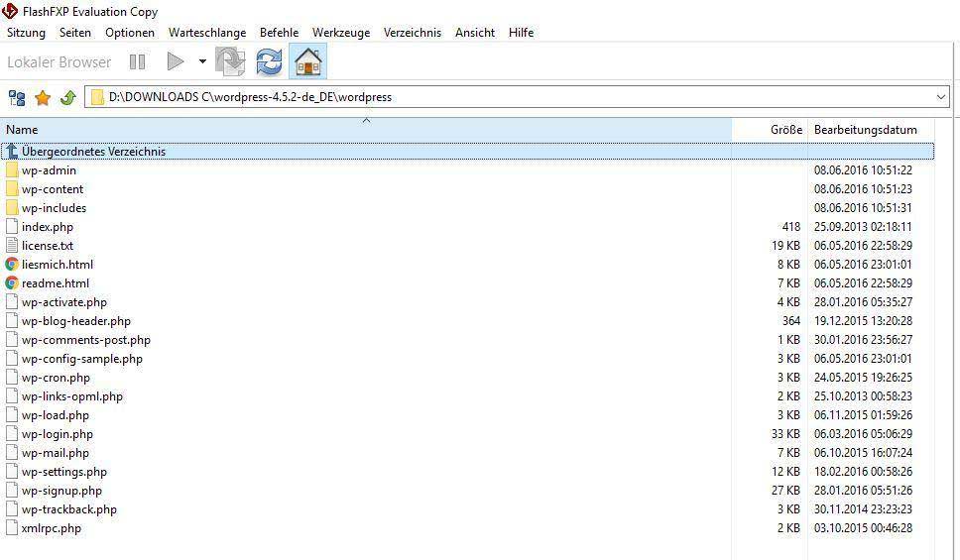
Task: Click the wp-blog-header.php file icon
Action: click(12, 321)
